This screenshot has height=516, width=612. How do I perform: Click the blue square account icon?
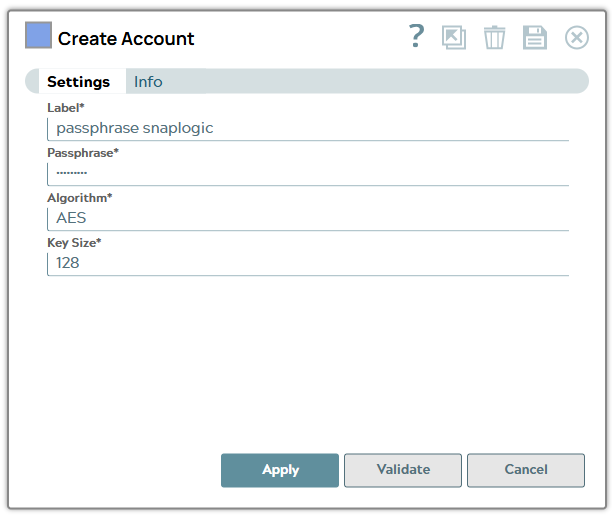(x=38, y=36)
